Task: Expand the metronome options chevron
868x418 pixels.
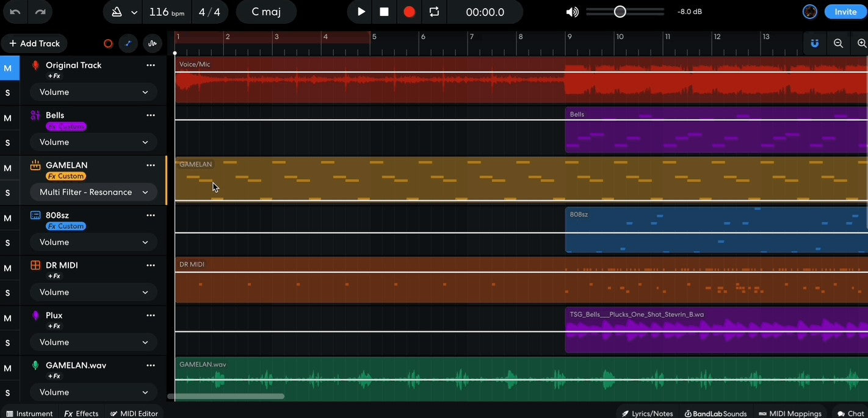Action: coord(135,11)
